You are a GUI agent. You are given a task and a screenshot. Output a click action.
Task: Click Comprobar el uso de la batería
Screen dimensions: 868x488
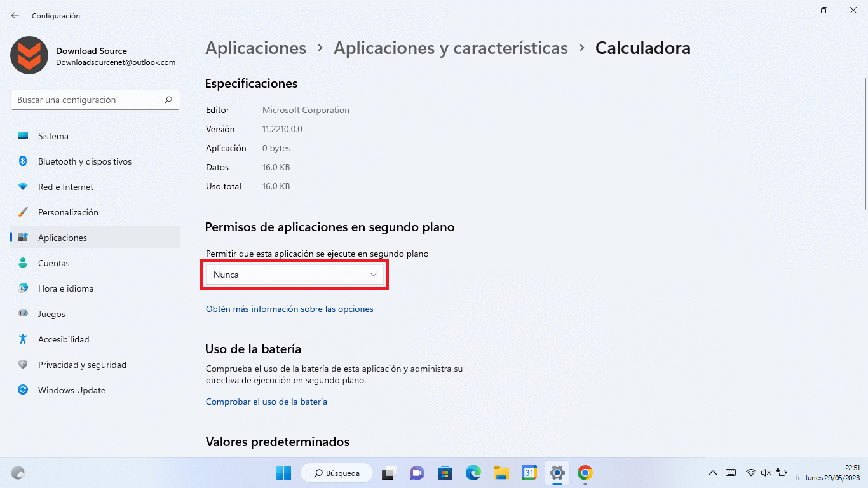coord(267,402)
